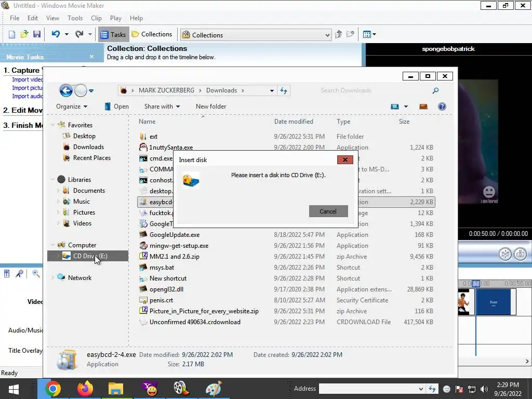The image size is (532, 399).
Task: Toggle the Tasks pane button
Action: point(114,34)
